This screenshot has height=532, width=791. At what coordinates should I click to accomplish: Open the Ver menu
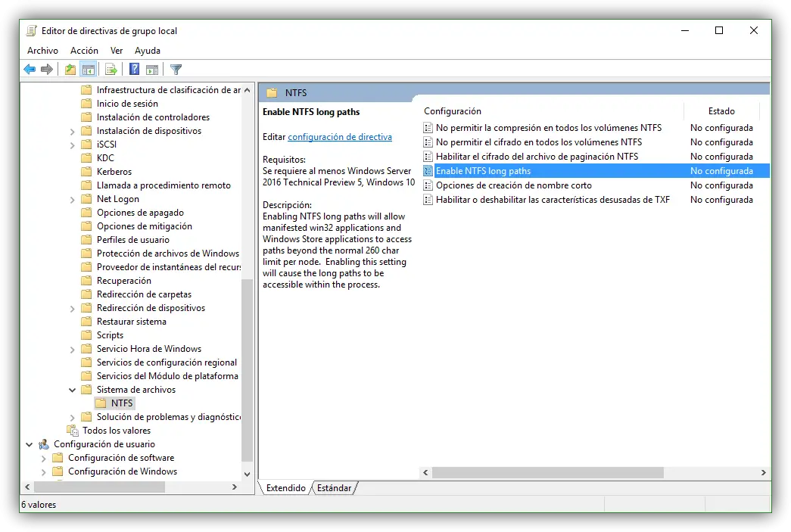[x=117, y=51]
